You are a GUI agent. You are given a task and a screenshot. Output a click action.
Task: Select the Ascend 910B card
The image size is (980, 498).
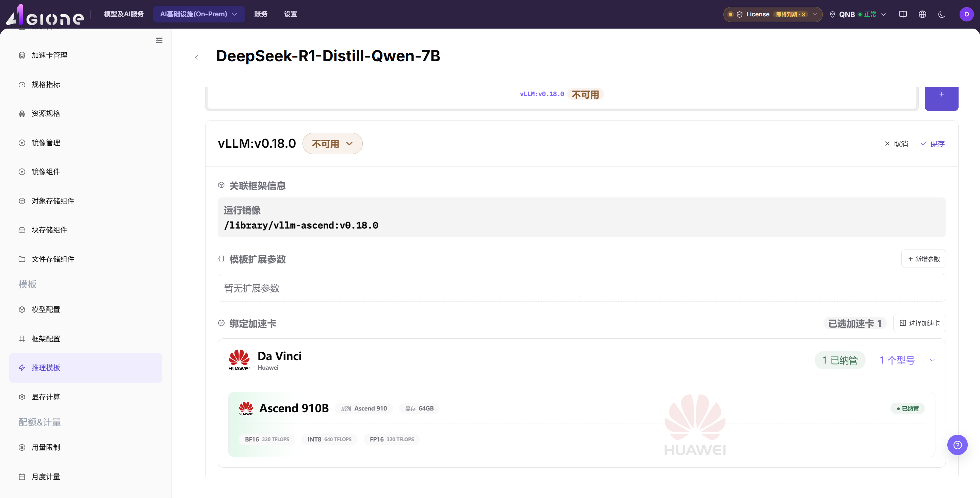pos(581,424)
